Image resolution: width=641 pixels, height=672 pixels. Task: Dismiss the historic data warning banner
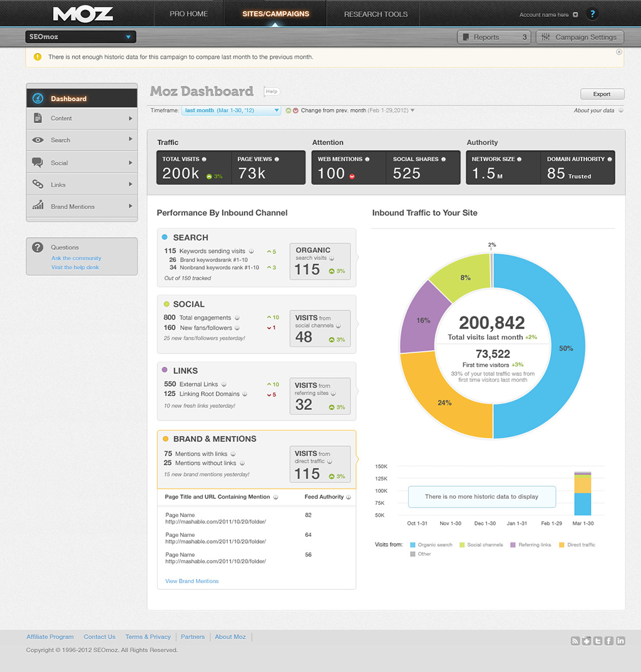click(x=618, y=52)
